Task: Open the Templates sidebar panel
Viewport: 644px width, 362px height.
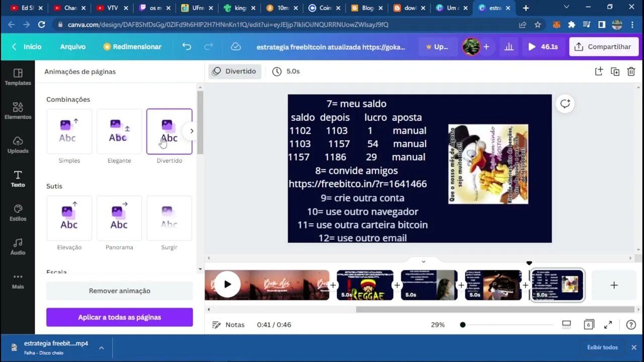Action: [x=18, y=77]
